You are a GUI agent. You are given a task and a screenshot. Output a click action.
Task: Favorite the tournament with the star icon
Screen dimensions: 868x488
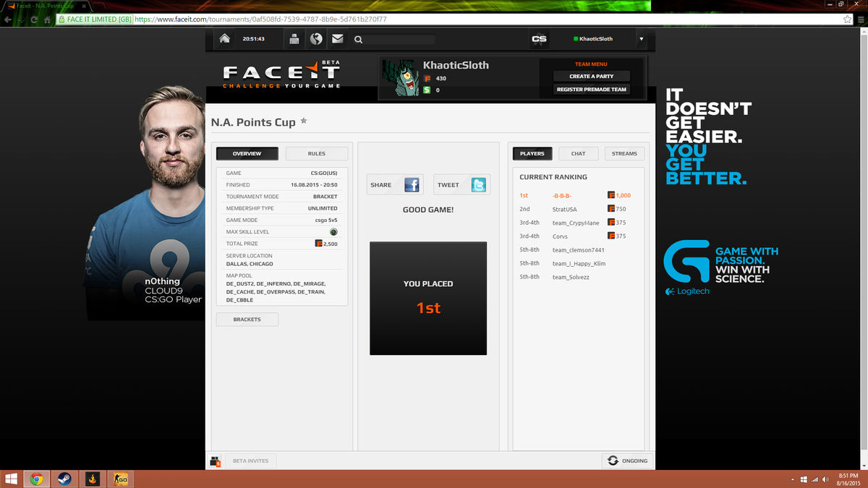coord(304,121)
